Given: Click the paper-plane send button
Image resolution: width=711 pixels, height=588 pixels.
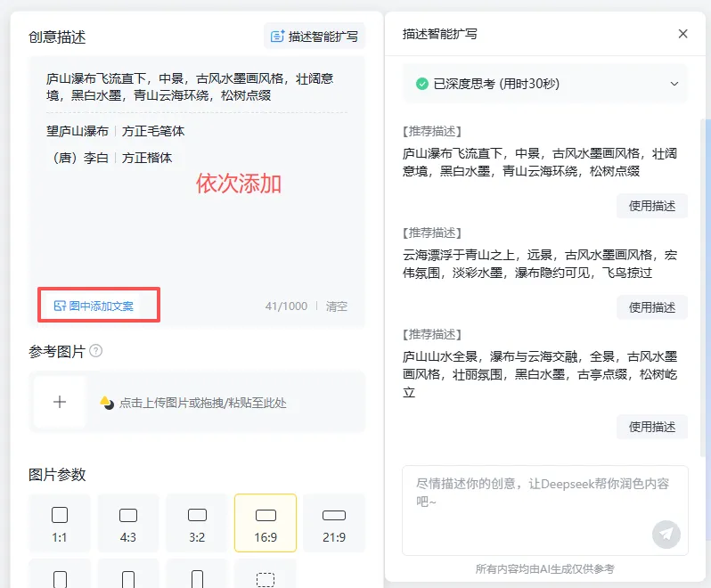Looking at the screenshot, I should [x=666, y=534].
